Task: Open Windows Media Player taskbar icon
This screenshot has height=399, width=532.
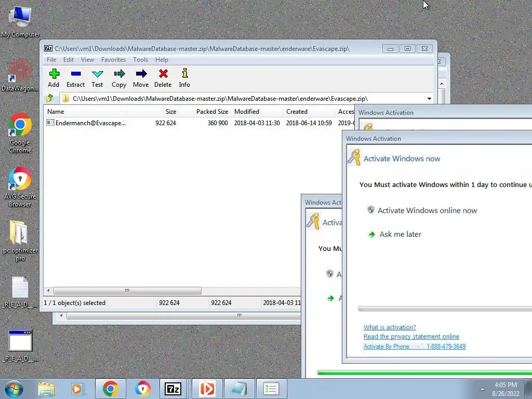Action: (x=77, y=389)
